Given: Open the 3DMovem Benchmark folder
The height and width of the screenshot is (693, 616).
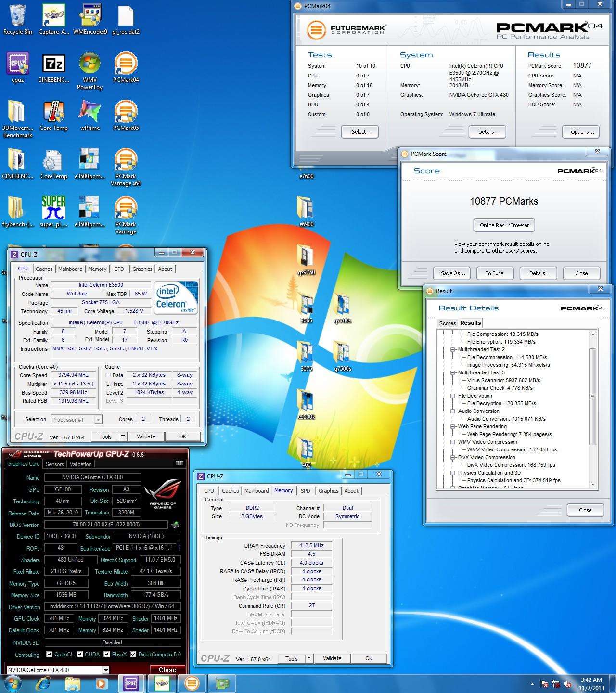Looking at the screenshot, I should (17, 119).
